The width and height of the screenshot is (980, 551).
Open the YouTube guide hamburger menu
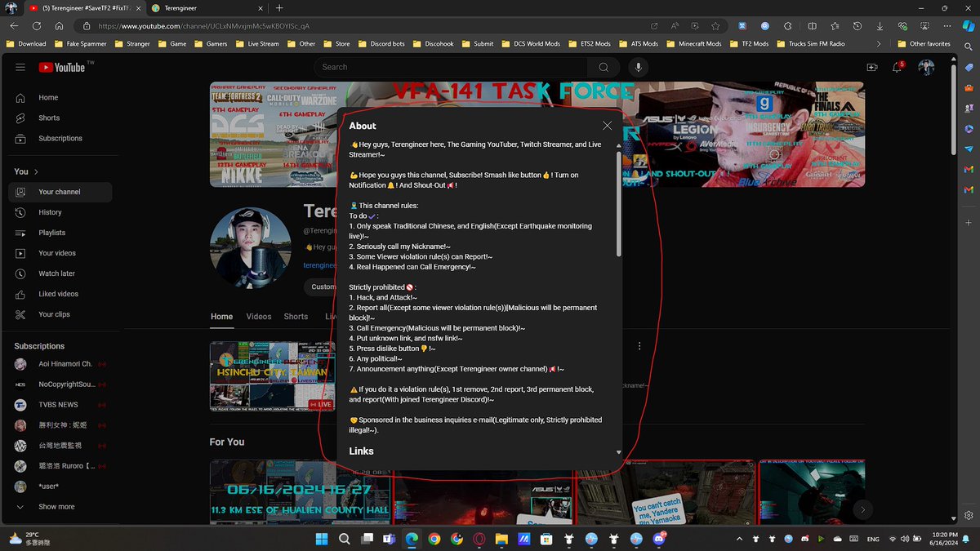tap(20, 67)
